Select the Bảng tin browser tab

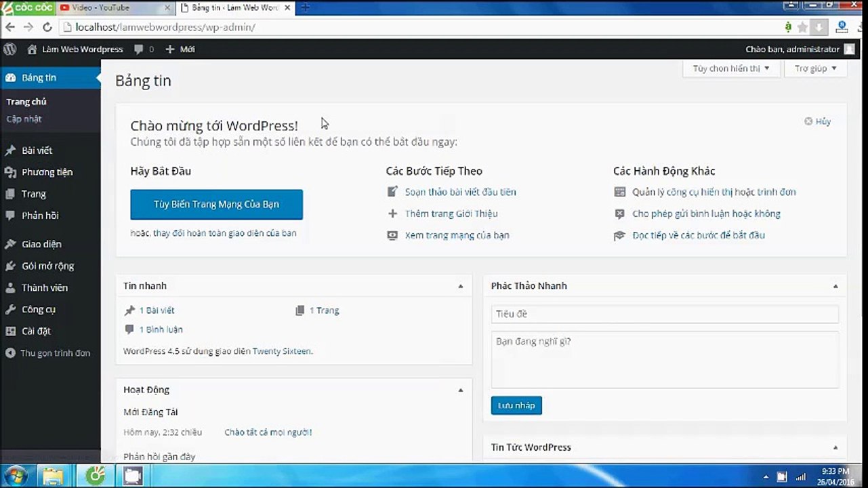point(234,7)
